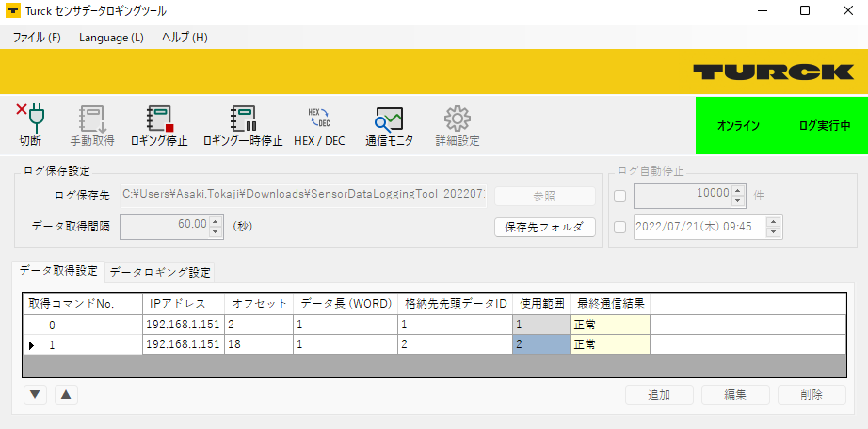Image resolution: width=868 pixels, height=429 pixels.
Task: Enable the auto-stop date/time checkbox
Action: click(x=619, y=227)
